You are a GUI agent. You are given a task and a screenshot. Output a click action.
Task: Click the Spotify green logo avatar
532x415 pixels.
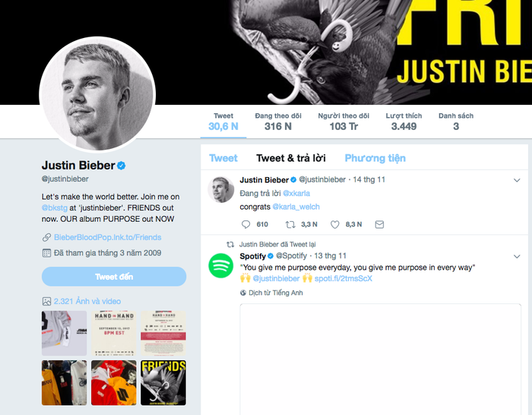pyautogui.click(x=221, y=266)
